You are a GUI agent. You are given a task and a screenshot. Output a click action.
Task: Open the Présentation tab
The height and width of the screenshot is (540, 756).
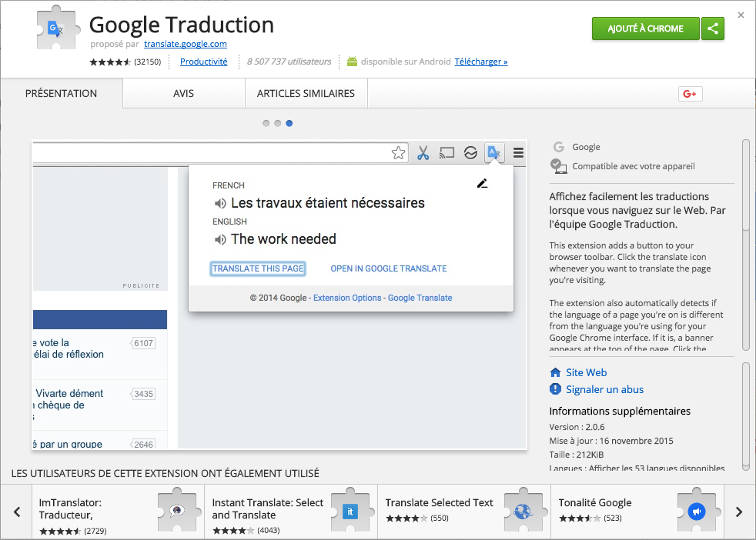pyautogui.click(x=62, y=93)
